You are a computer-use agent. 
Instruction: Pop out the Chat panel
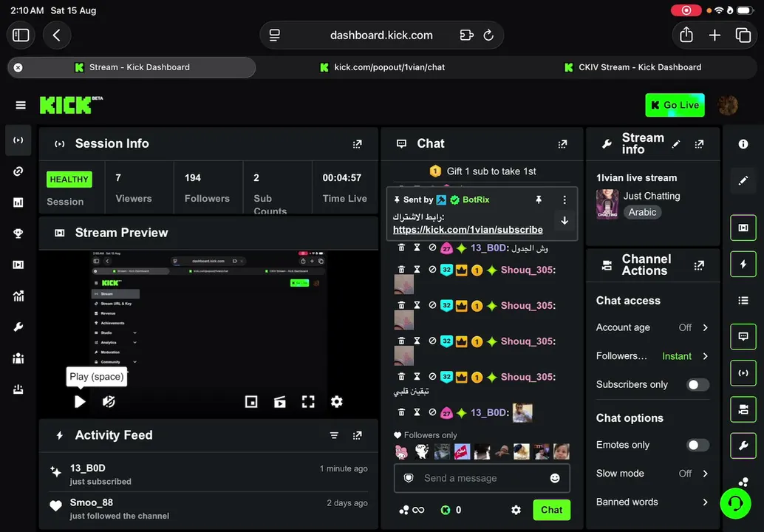tap(562, 144)
